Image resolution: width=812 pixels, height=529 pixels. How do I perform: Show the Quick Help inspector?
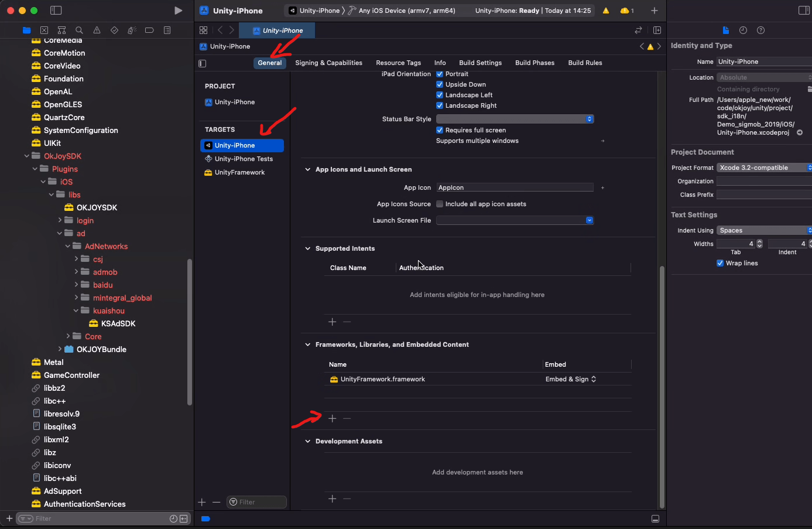point(760,30)
